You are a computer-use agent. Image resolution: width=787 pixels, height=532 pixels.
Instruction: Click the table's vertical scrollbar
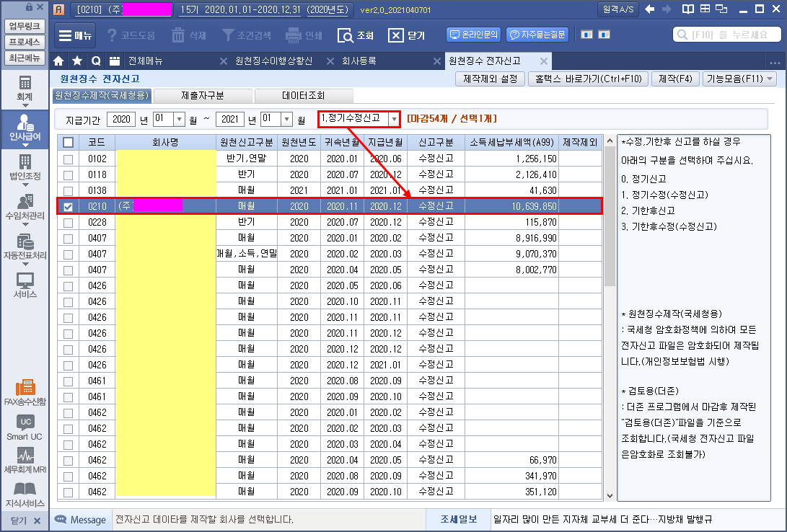(x=610, y=216)
